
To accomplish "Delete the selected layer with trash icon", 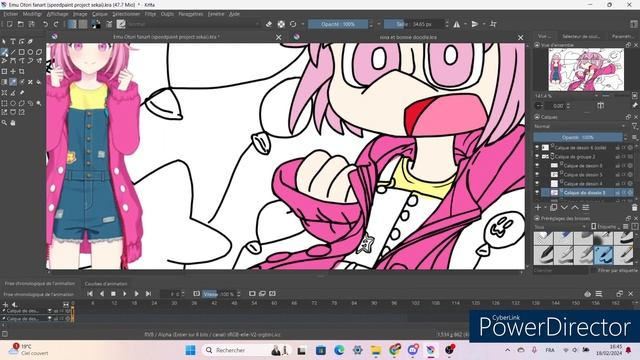I will pyautogui.click(x=634, y=208).
